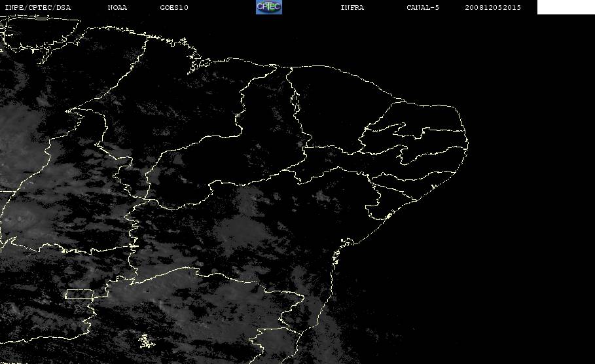Viewport: 595px width, 364px height.
Task: Click the INPE/CPTEC/DSA header text
Action: pyautogui.click(x=37, y=8)
